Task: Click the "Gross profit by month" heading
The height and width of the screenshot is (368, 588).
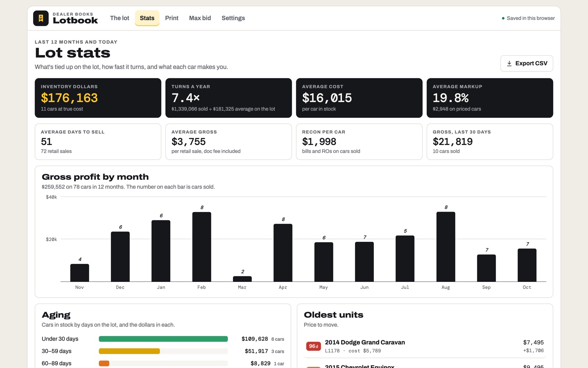Action: [x=95, y=177]
